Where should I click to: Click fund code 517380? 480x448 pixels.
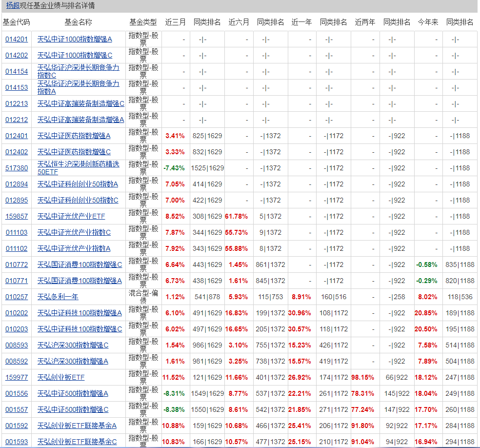17,168
